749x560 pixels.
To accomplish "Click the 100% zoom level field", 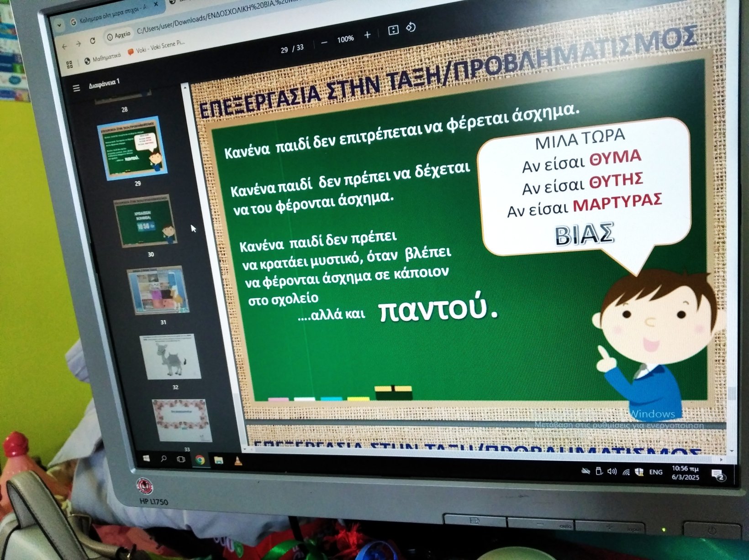I will (x=345, y=39).
